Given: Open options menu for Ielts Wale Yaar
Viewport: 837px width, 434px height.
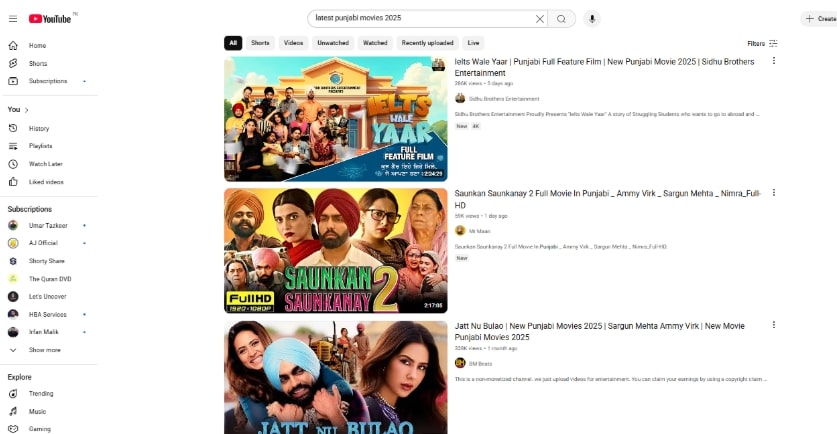Looking at the screenshot, I should [x=773, y=61].
